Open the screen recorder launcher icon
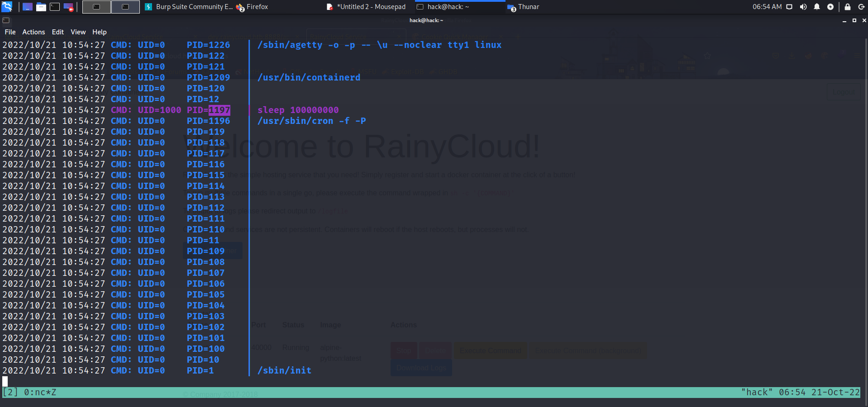The width and height of the screenshot is (868, 407). (x=68, y=7)
